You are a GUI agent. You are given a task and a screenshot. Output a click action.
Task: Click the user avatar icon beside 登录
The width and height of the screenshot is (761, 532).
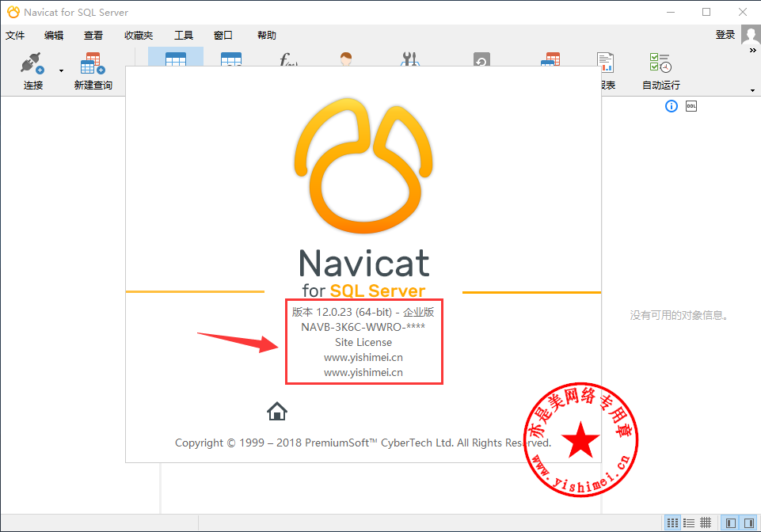coord(751,35)
